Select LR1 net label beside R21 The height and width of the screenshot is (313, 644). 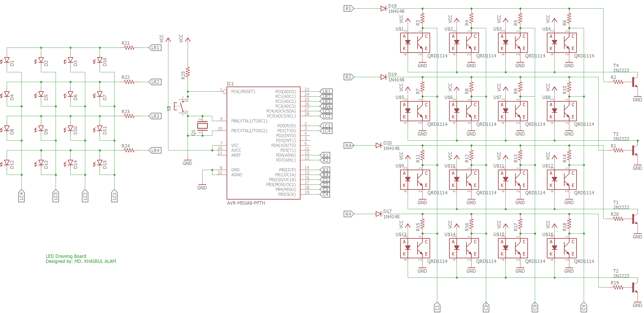(155, 47)
